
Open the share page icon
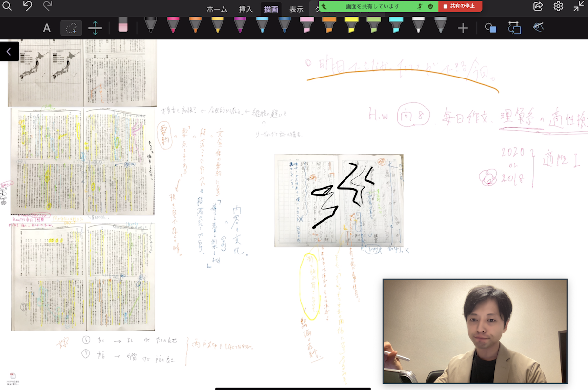538,6
